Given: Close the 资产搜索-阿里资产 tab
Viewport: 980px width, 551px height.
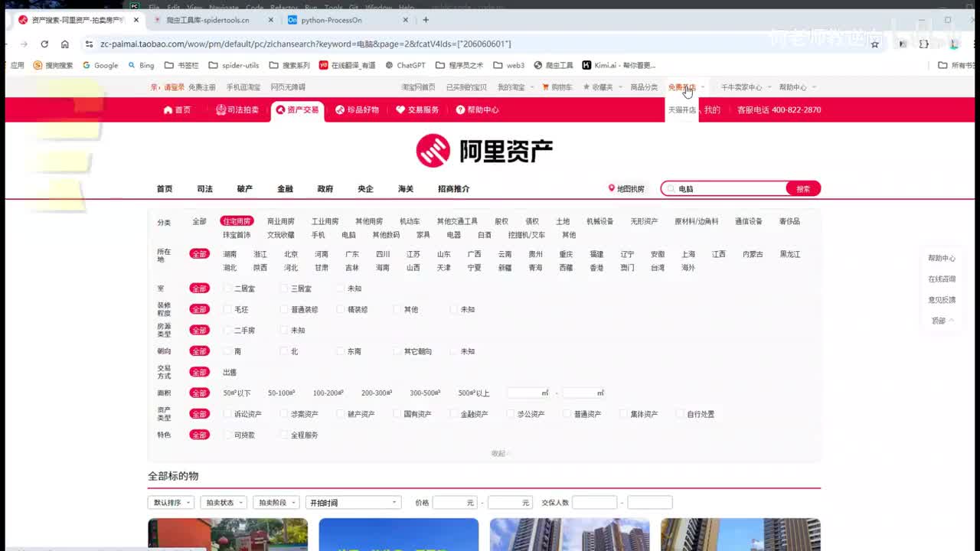Looking at the screenshot, I should pyautogui.click(x=136, y=20).
